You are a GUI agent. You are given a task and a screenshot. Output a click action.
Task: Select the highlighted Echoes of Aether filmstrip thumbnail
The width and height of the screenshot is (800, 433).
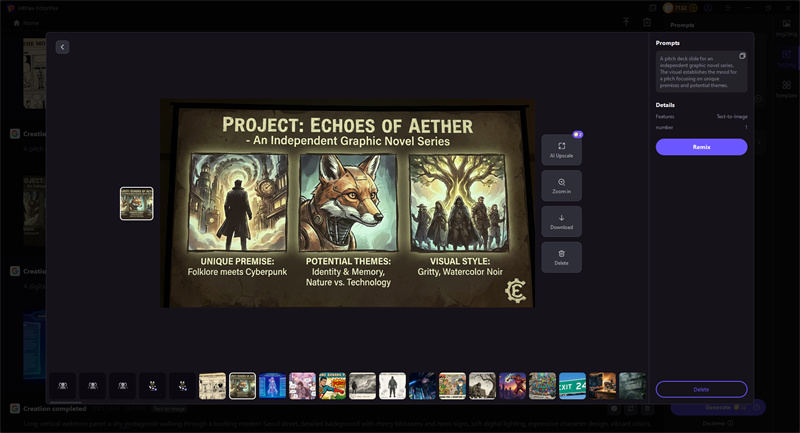coord(242,386)
